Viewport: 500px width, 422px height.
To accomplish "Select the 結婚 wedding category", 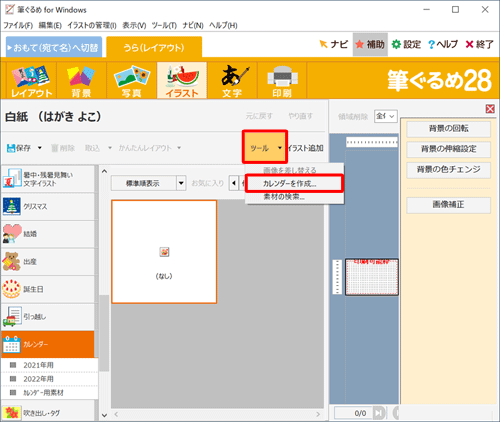I will [x=48, y=234].
